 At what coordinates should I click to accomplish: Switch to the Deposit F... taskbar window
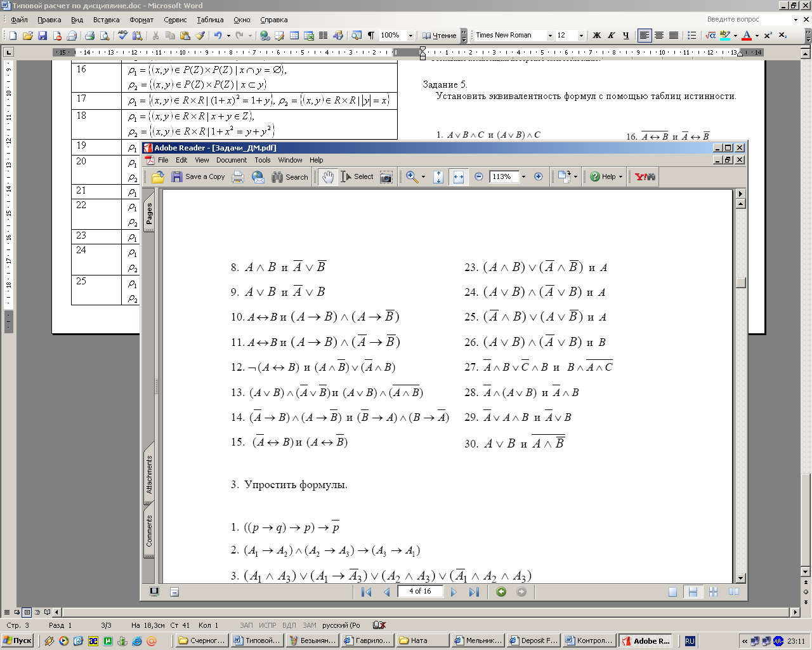click(533, 640)
